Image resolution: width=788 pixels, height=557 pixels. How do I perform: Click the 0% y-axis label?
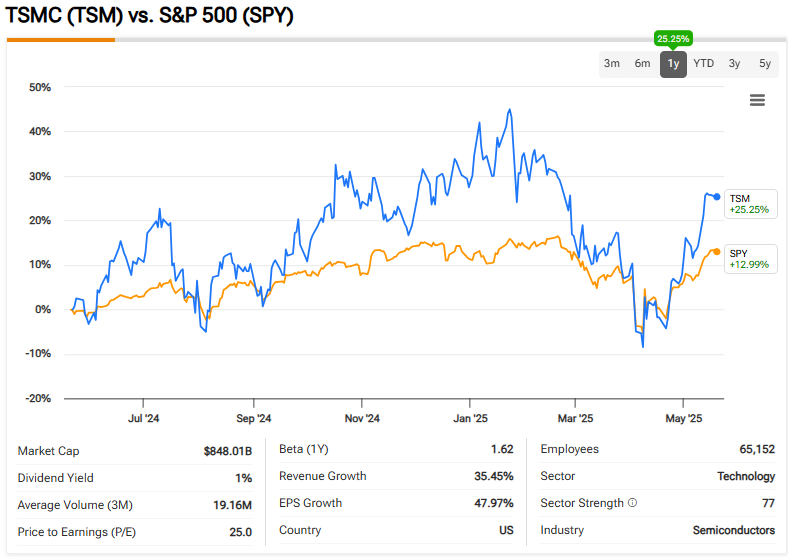coord(43,310)
